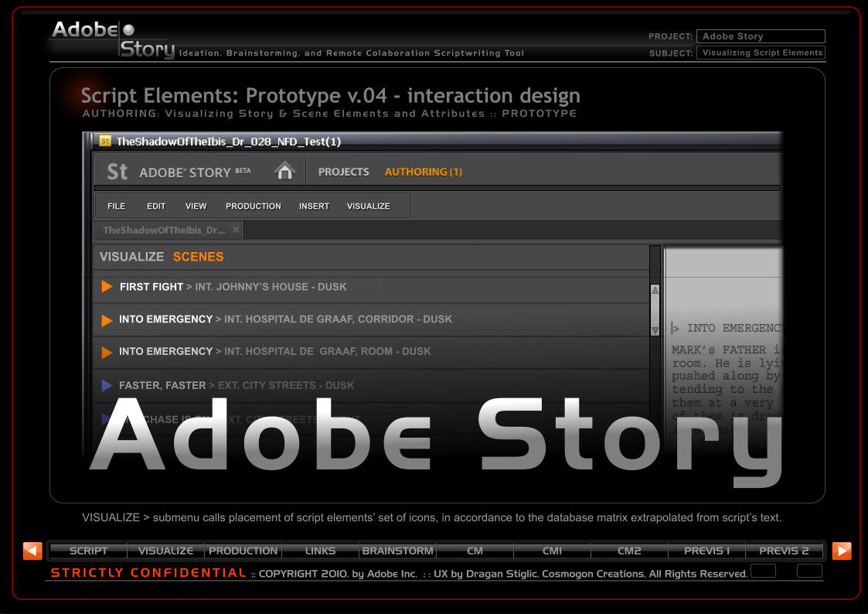Image resolution: width=868 pixels, height=614 pixels.
Task: Expand the FASTER, FASTER scene triangle
Action: 107,385
